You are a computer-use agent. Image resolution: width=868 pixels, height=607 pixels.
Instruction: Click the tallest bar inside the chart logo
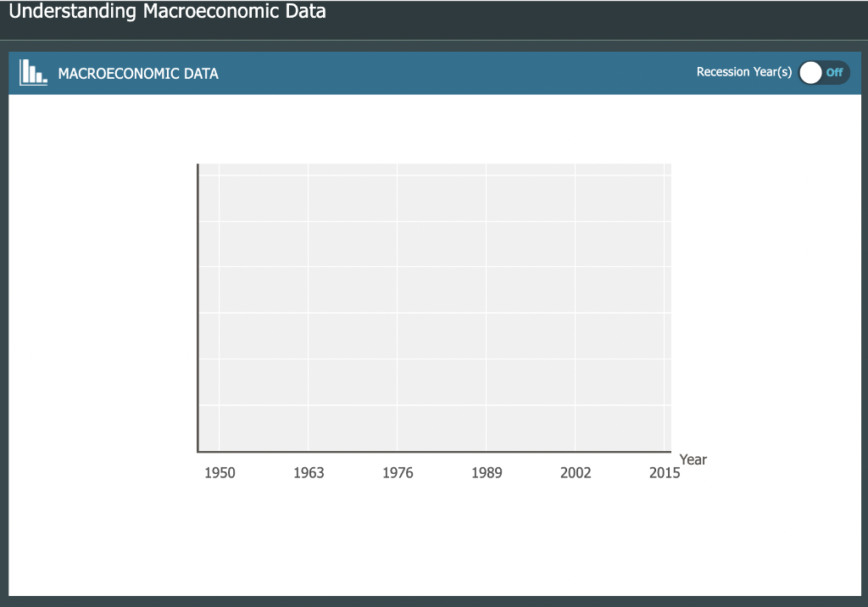click(x=25, y=71)
